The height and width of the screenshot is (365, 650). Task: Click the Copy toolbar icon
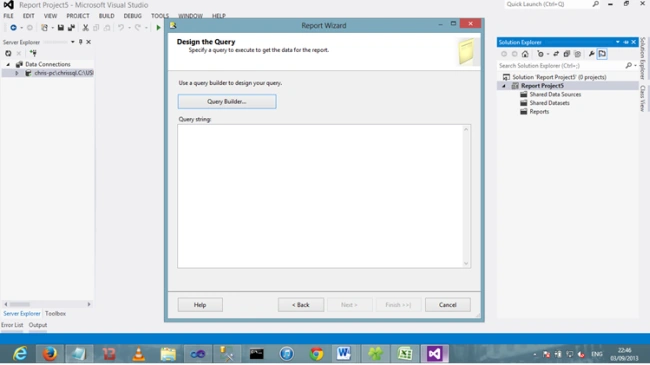(x=96, y=28)
